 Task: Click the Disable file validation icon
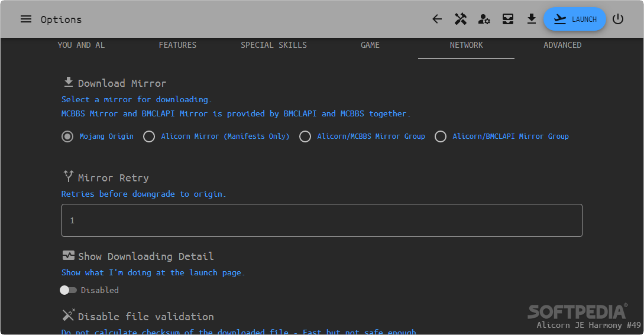point(69,314)
